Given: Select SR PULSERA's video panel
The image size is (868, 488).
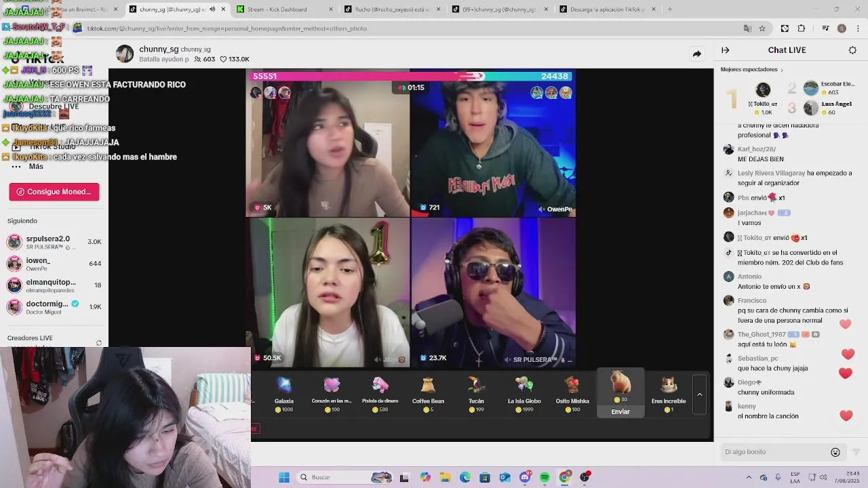Looking at the screenshot, I should pyautogui.click(x=493, y=293).
